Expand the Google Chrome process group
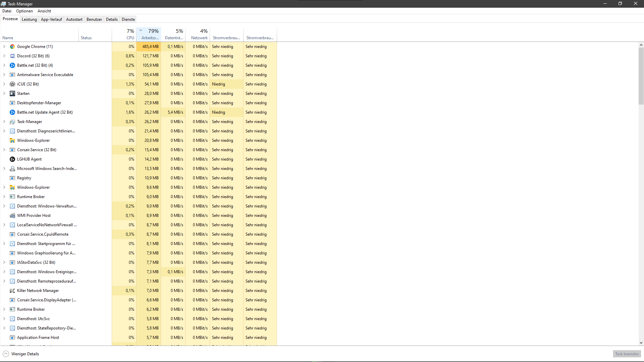This screenshot has height=362, width=644. pyautogui.click(x=4, y=47)
